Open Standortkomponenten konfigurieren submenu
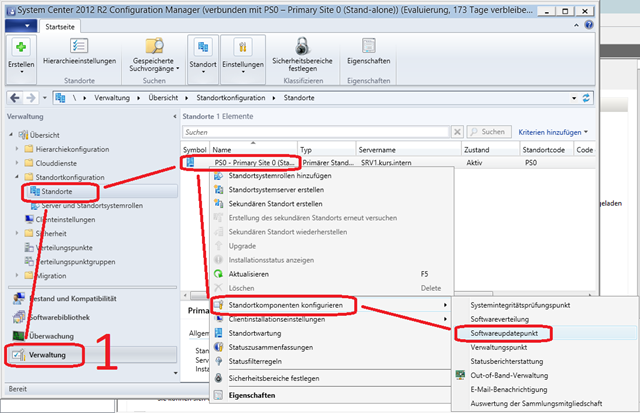The image size is (640, 413). [331, 305]
